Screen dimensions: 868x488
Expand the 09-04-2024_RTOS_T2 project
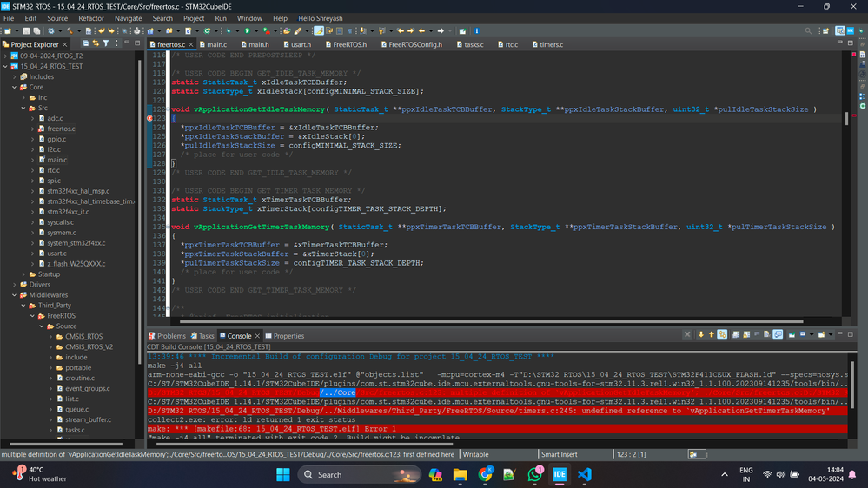(x=6, y=56)
